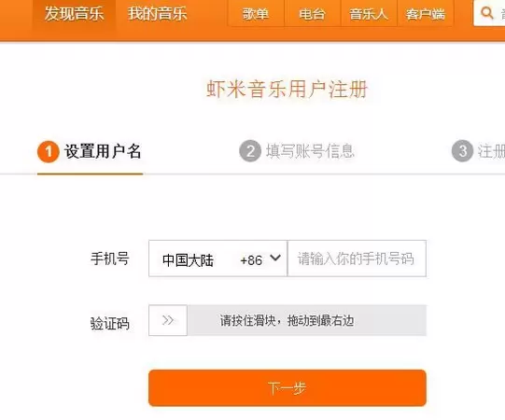Click the 设置用户名 step label
This screenshot has height=420, width=505.
pyautogui.click(x=103, y=151)
